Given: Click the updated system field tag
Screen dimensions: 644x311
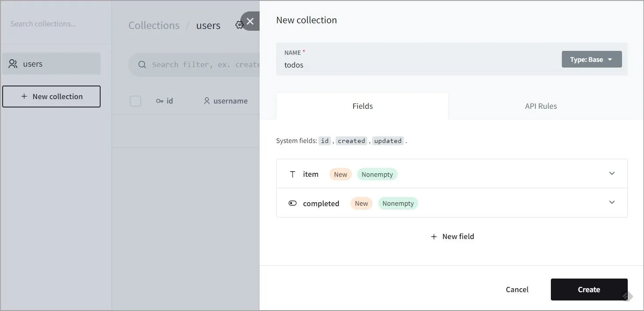Looking at the screenshot, I should coord(388,141).
